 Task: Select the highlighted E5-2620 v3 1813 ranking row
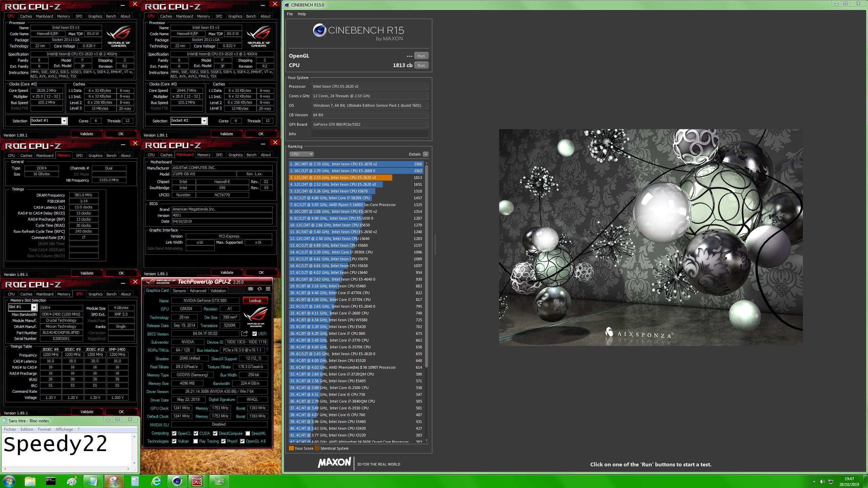356,178
